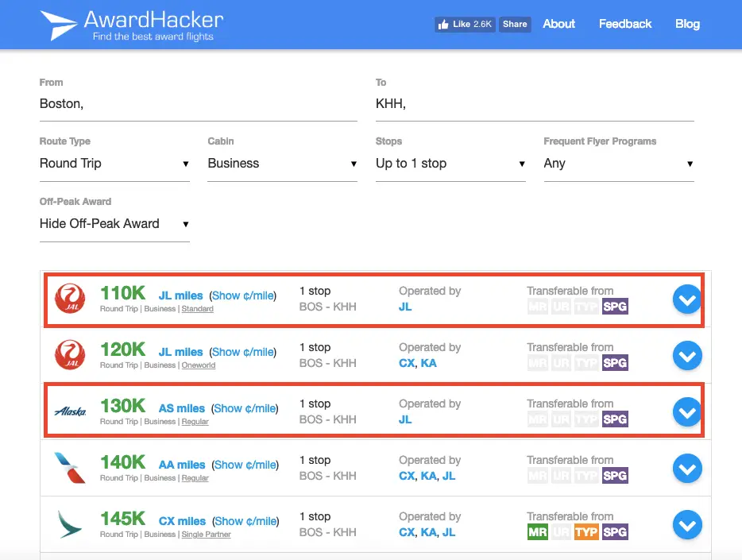Click the CX miles link
742x560 pixels.
coord(182,521)
